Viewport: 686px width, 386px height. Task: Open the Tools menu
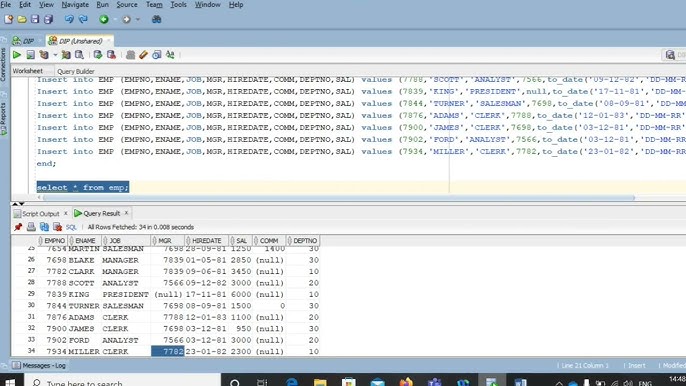click(178, 5)
